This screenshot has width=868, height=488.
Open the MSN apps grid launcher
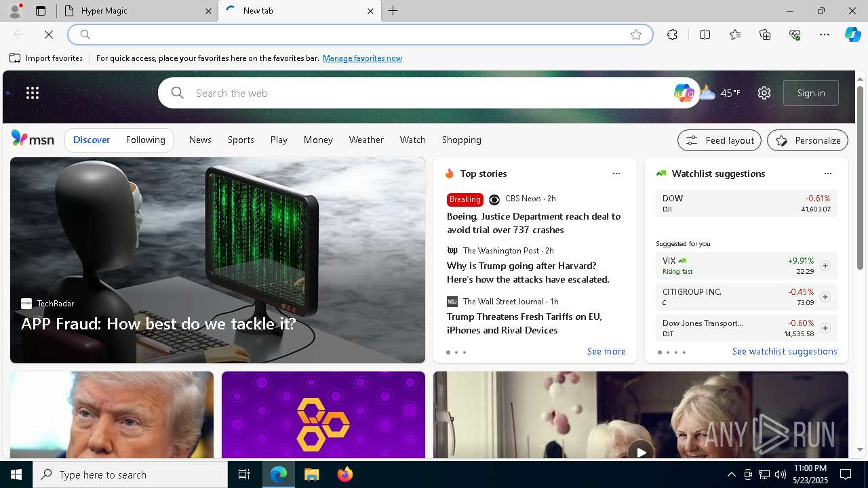(x=33, y=93)
